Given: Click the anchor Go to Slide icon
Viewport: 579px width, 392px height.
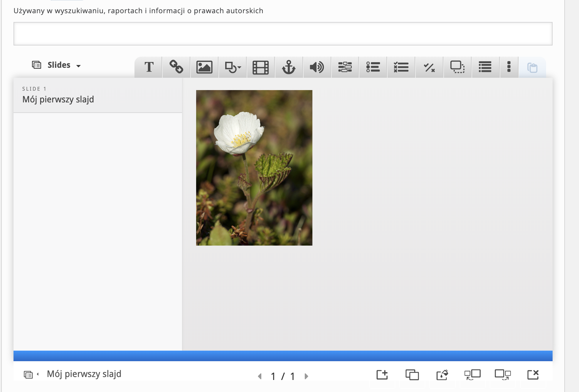Looking at the screenshot, I should click(x=289, y=67).
